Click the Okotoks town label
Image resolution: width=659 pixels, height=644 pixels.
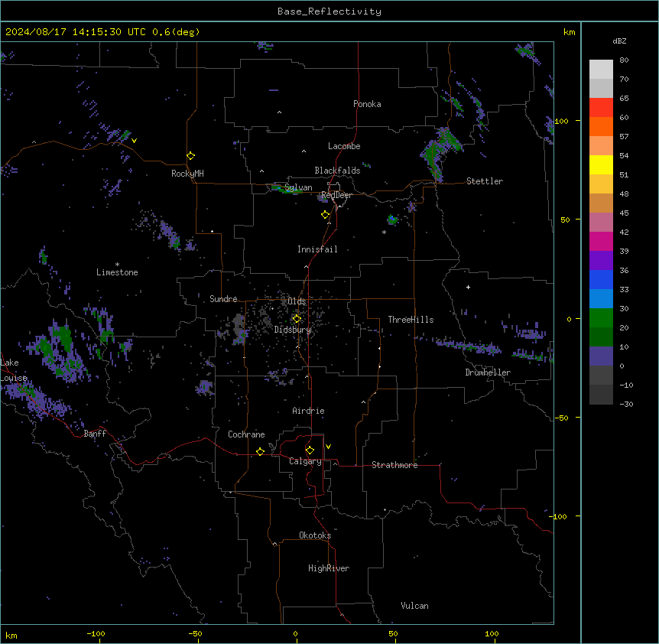[x=315, y=536]
